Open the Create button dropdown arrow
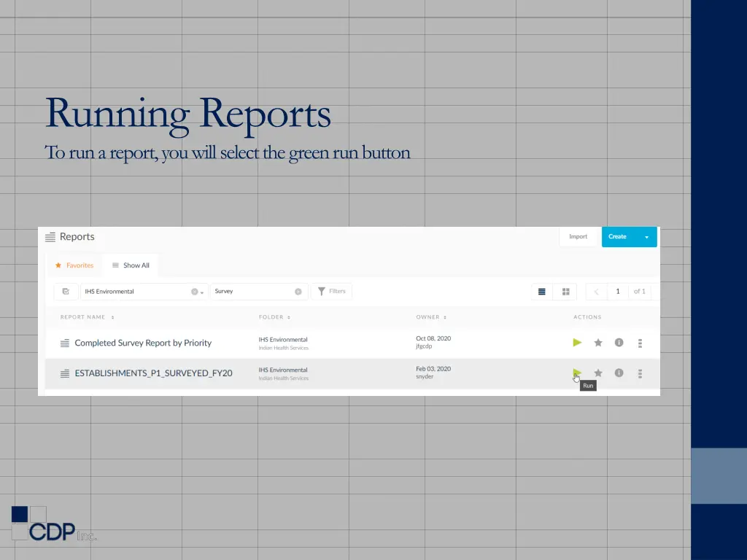Screen dimensions: 747x560 coord(646,236)
